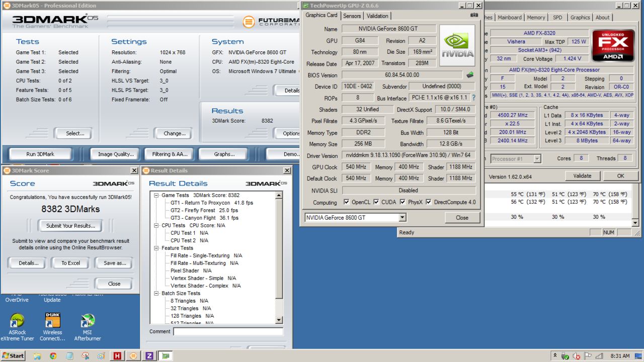644x362 pixels.
Task: Open ASRock eXtreme Tuner desktop shortcut
Action: click(17, 327)
